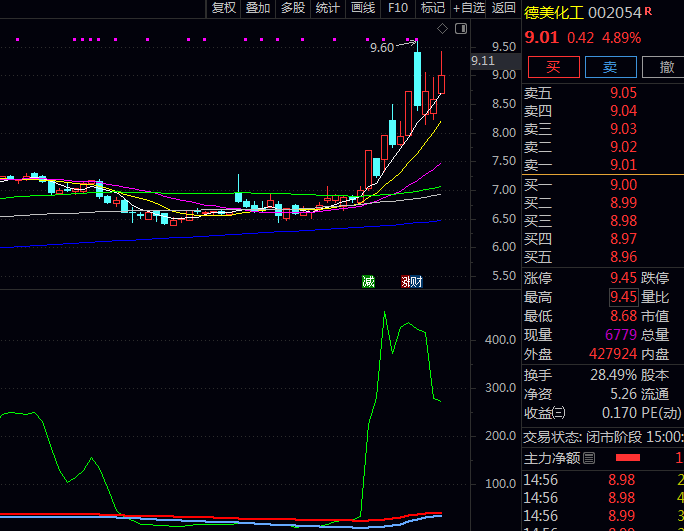Open the 画线 drawing tools

tap(363, 8)
